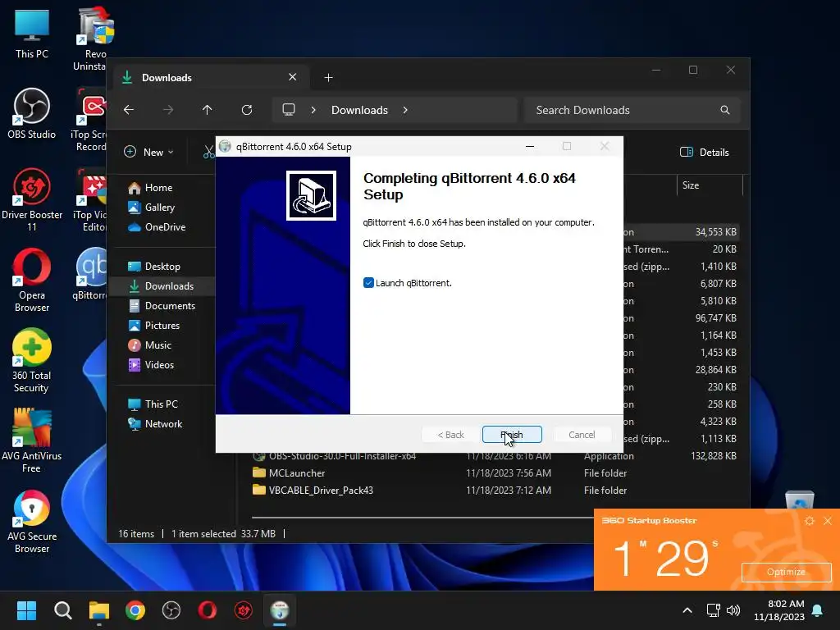Open Driver Booster from the taskbar
The image size is (840, 630).
(x=243, y=610)
